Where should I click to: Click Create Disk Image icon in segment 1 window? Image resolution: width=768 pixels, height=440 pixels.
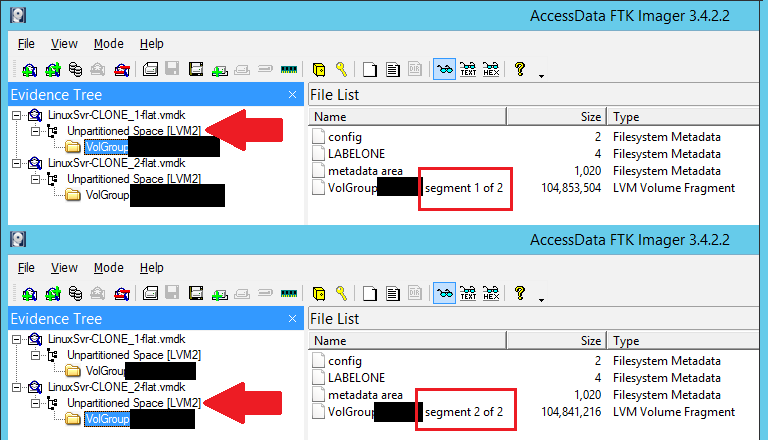tap(150, 70)
